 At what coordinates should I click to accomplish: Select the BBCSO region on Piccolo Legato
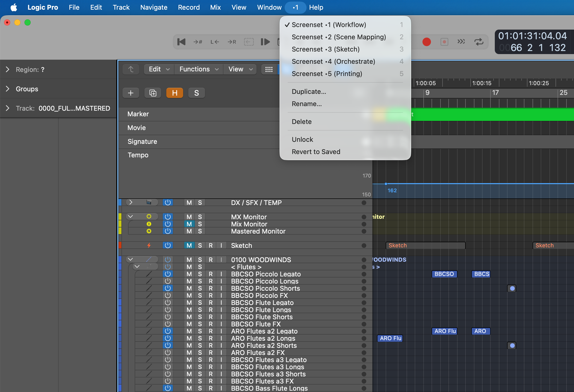click(x=444, y=274)
